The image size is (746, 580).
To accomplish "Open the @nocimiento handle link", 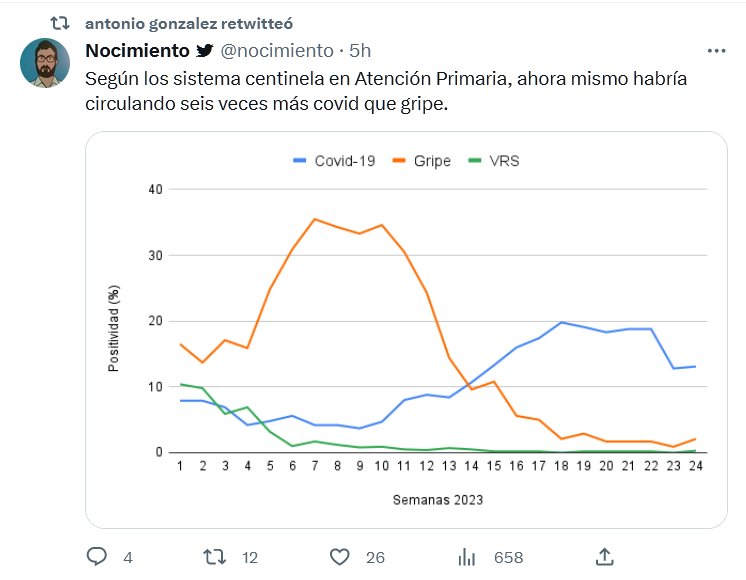I will pos(276,51).
